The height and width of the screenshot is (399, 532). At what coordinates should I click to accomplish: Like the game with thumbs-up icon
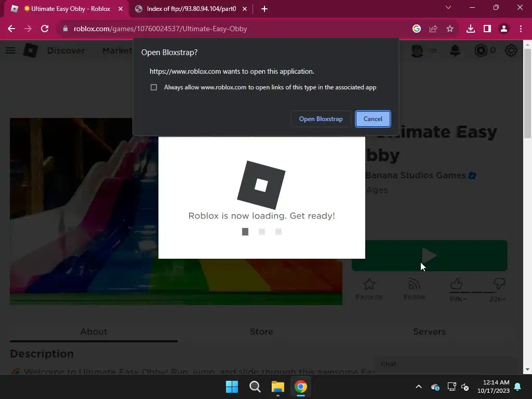tap(457, 284)
